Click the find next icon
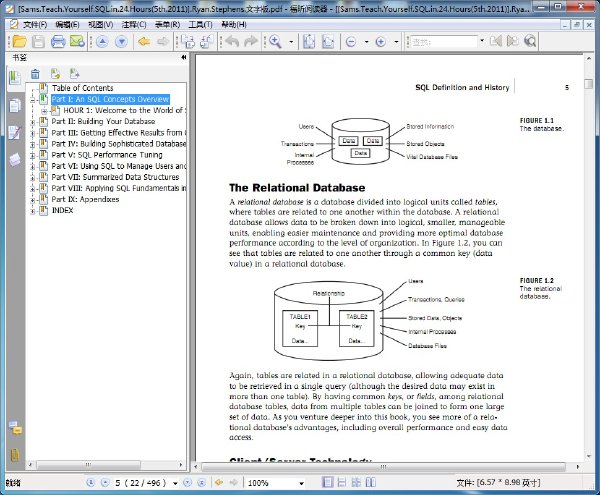Viewport: 600px width, 495px height. [x=513, y=41]
